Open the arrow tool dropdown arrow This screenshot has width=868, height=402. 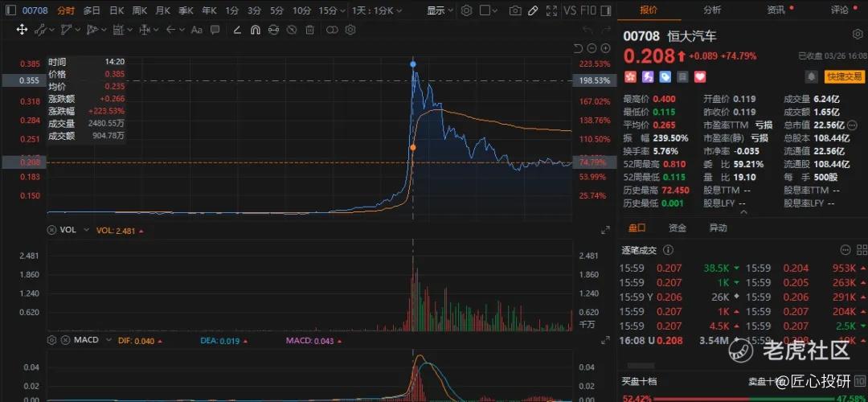coord(182,30)
